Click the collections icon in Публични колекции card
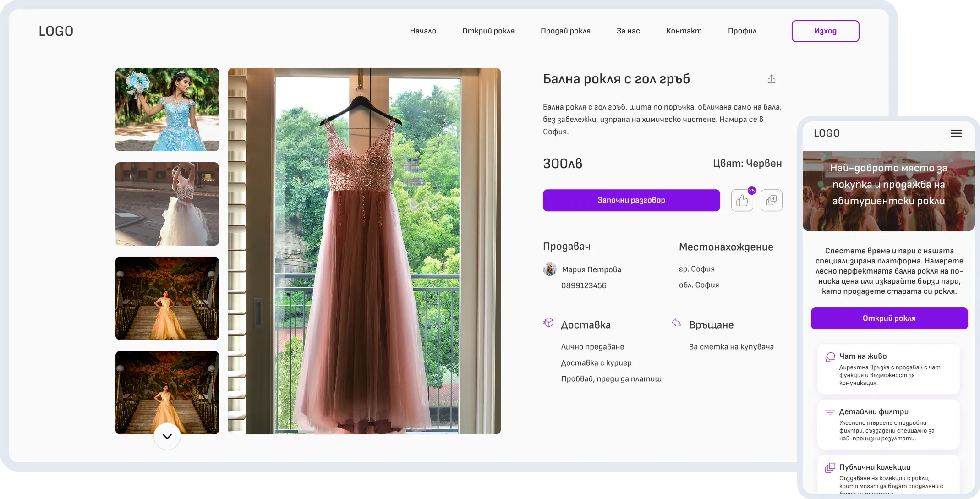 coord(830,467)
